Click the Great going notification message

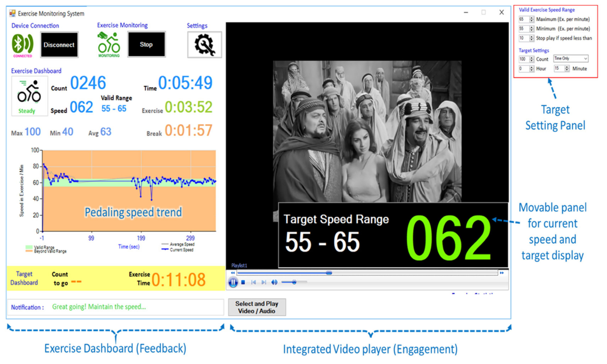[99, 307]
